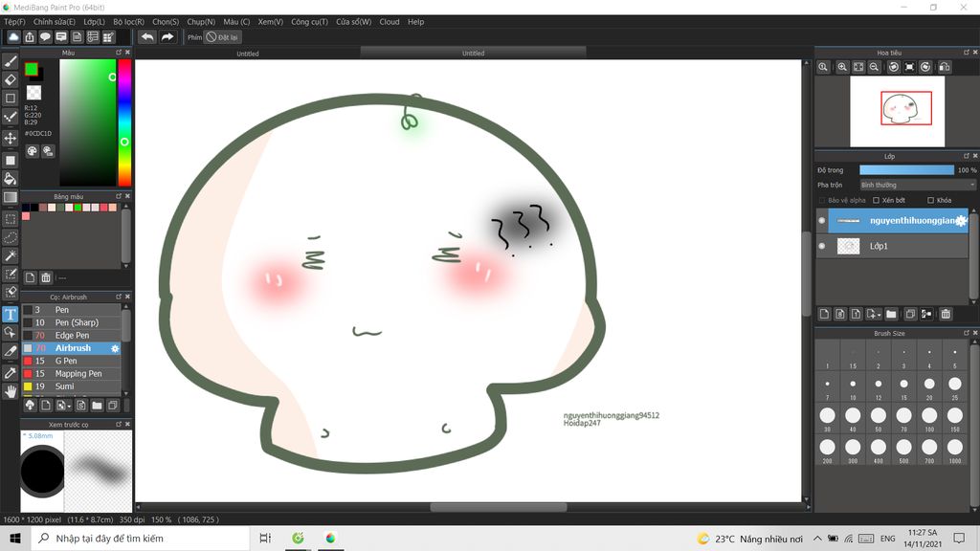Show hidden system tray icons chevron
The width and height of the screenshot is (980, 551).
click(817, 538)
